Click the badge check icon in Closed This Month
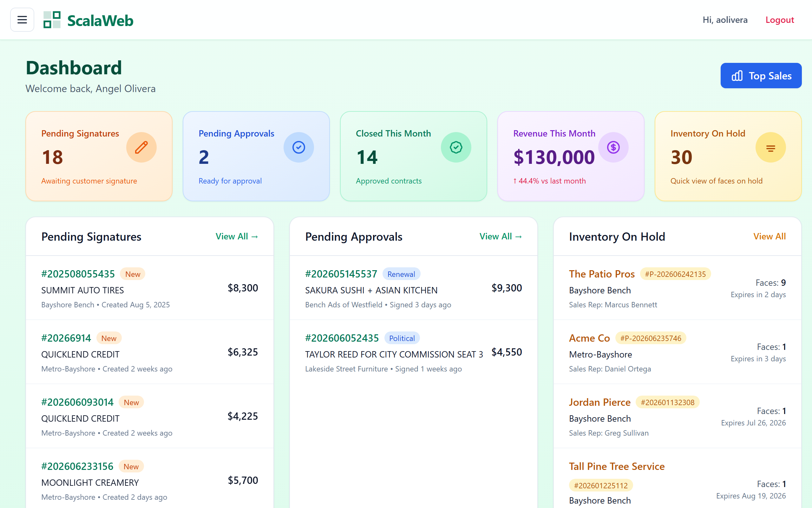 pyautogui.click(x=456, y=147)
